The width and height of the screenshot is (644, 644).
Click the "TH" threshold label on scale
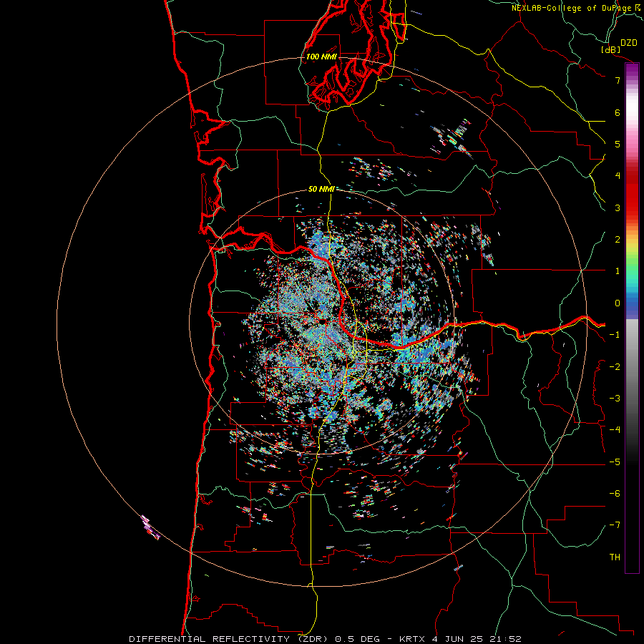(x=615, y=557)
